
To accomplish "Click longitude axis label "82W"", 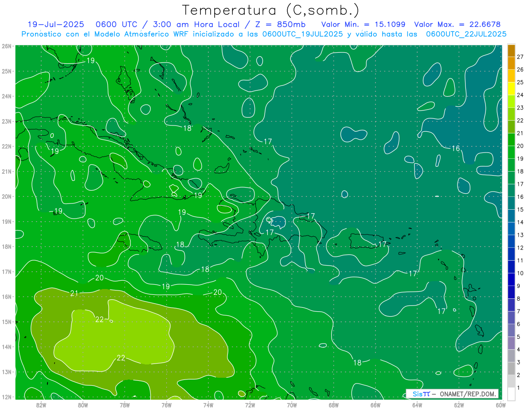I will tap(41, 405).
